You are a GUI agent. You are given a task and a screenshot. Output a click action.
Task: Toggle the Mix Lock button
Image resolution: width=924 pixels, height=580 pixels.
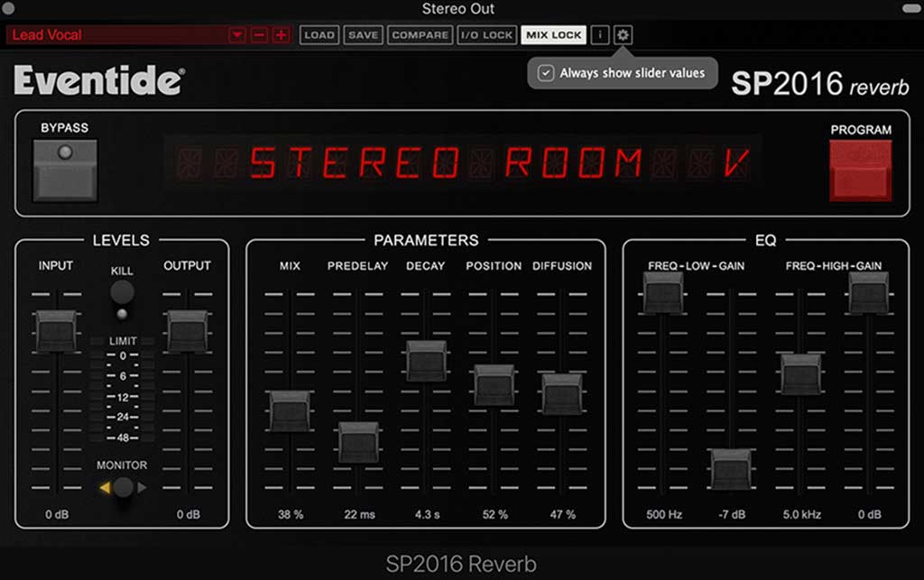coord(553,35)
